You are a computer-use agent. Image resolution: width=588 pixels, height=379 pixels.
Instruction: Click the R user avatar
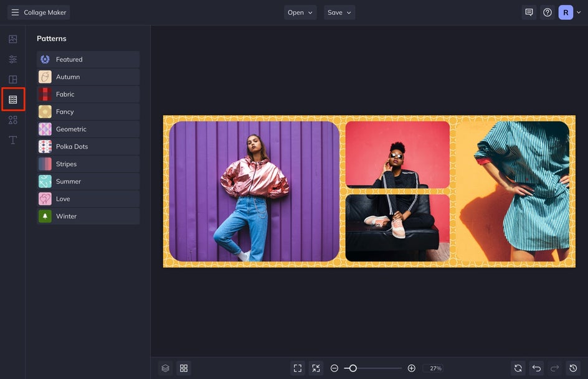click(566, 12)
